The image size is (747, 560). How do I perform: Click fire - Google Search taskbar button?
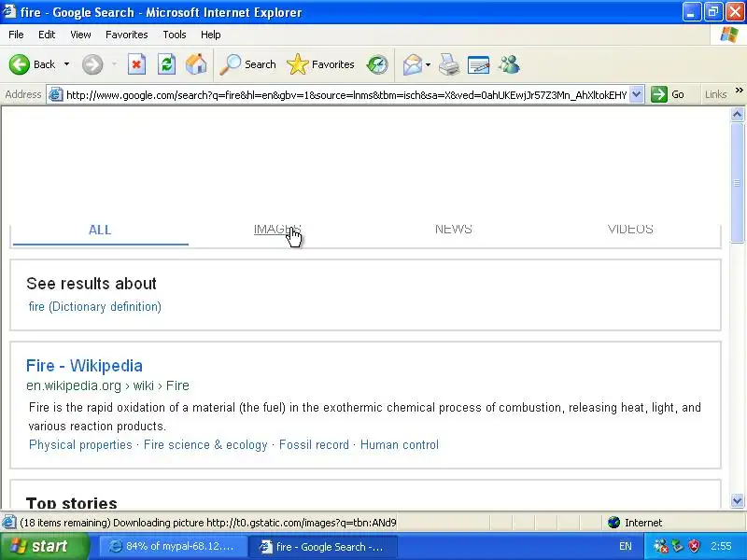pos(323,546)
